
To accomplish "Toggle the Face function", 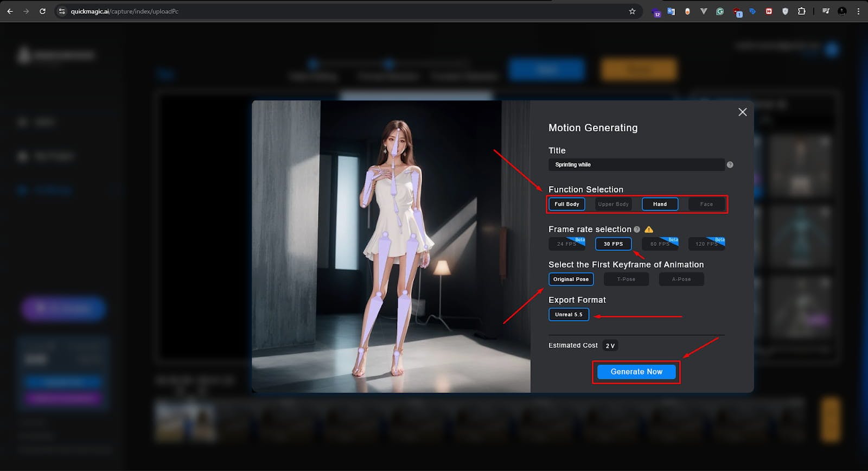I will 706,204.
